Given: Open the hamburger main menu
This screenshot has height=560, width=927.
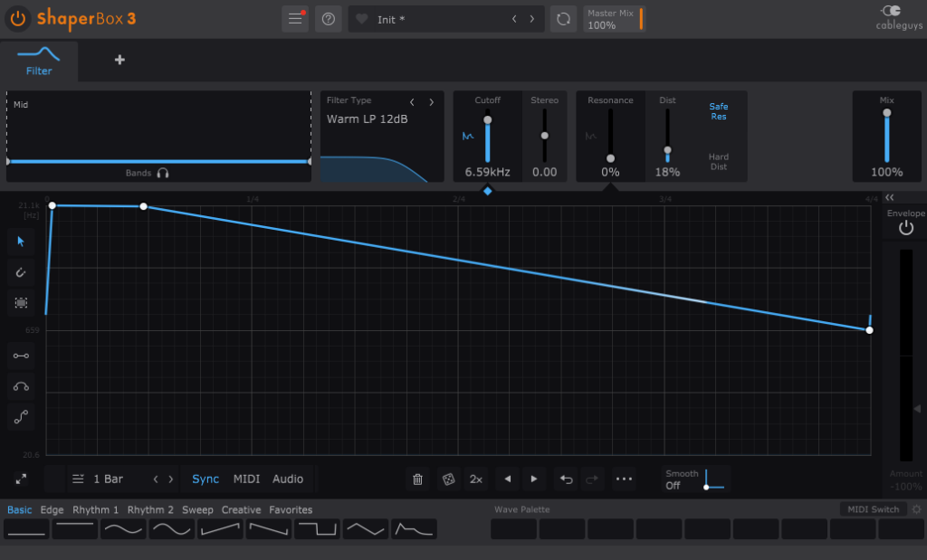Looking at the screenshot, I should click(x=295, y=19).
